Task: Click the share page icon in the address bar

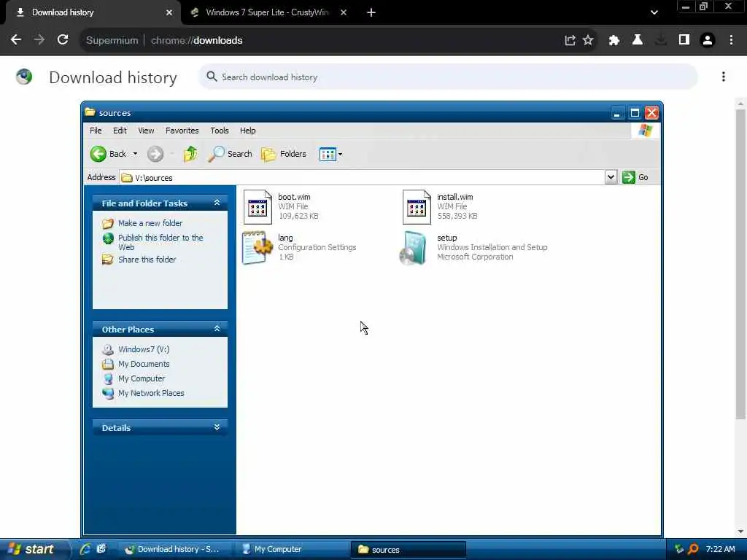Action: (570, 40)
